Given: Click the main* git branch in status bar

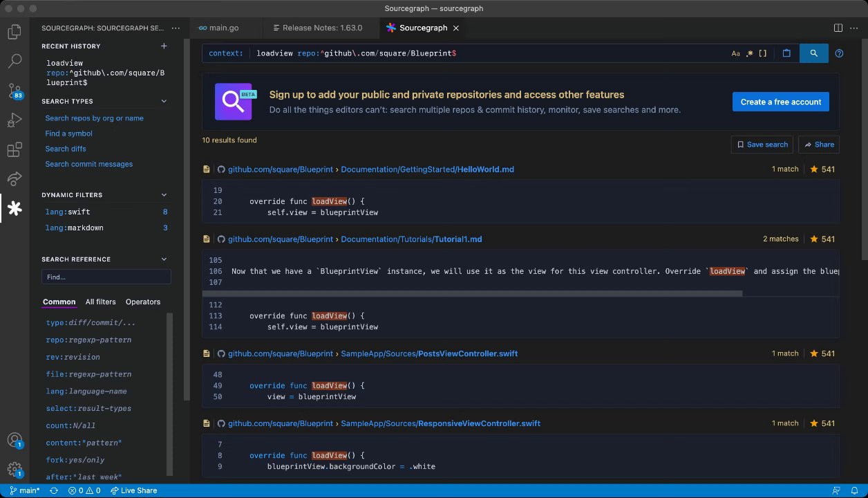Looking at the screenshot, I should pyautogui.click(x=25, y=490).
